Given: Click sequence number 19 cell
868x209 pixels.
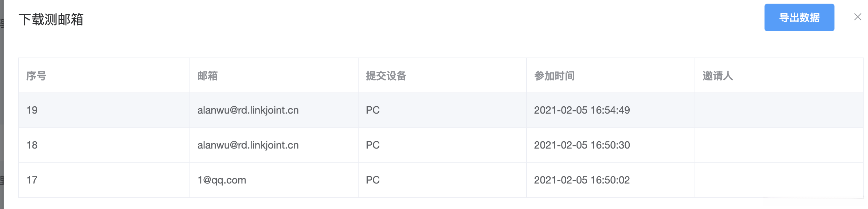Looking at the screenshot, I should coord(32,110).
